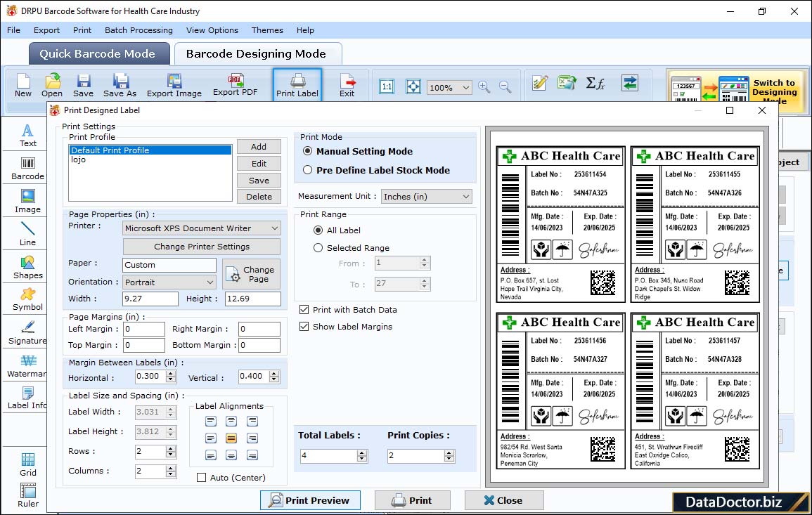Click the Exit toolbar icon

(347, 86)
